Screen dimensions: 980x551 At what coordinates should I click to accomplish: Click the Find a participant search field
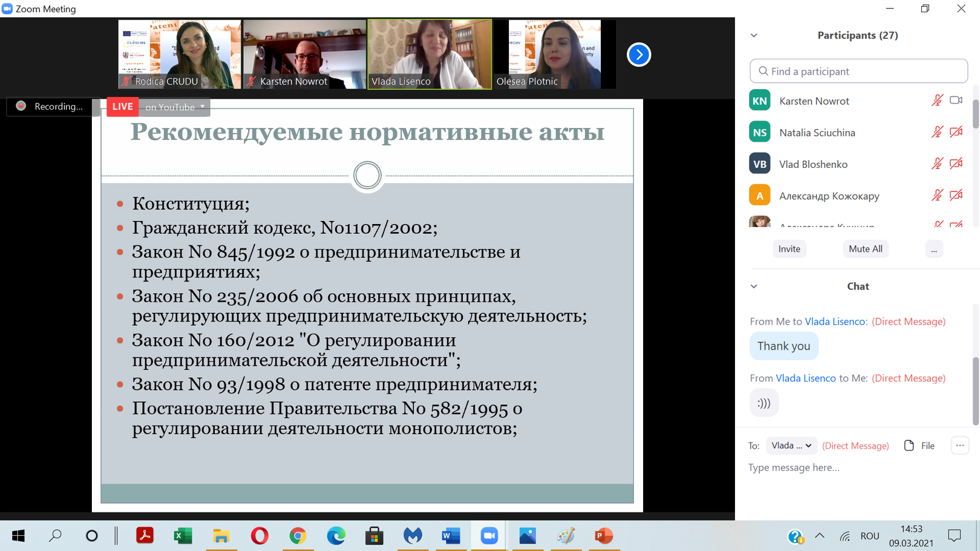[x=859, y=71]
